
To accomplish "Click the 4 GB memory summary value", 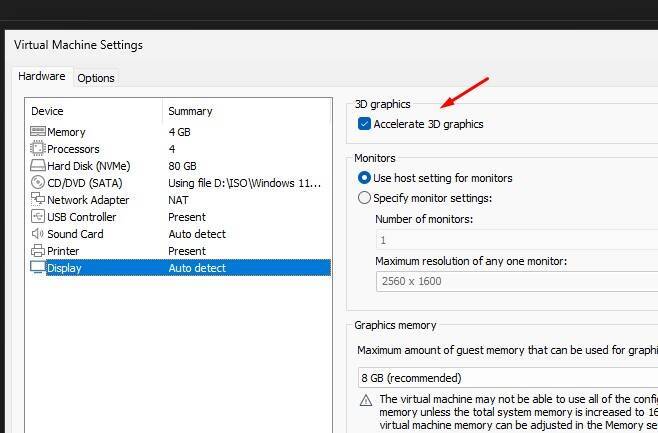I will pyautogui.click(x=179, y=132).
